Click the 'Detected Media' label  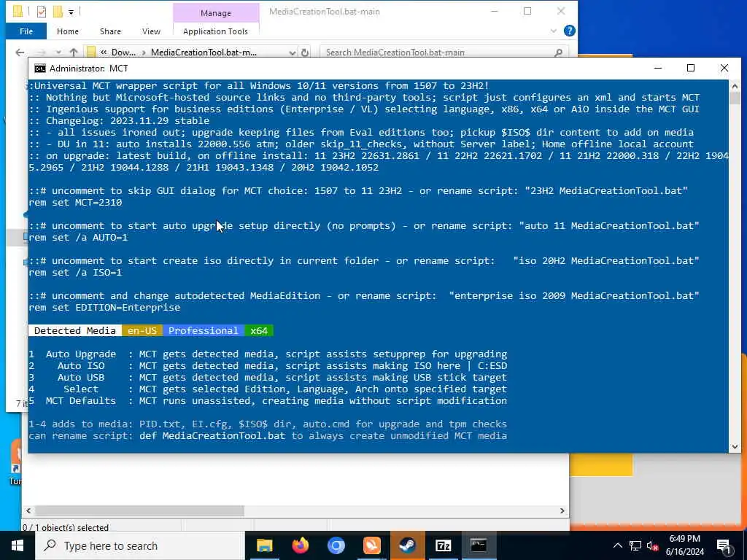pos(75,330)
